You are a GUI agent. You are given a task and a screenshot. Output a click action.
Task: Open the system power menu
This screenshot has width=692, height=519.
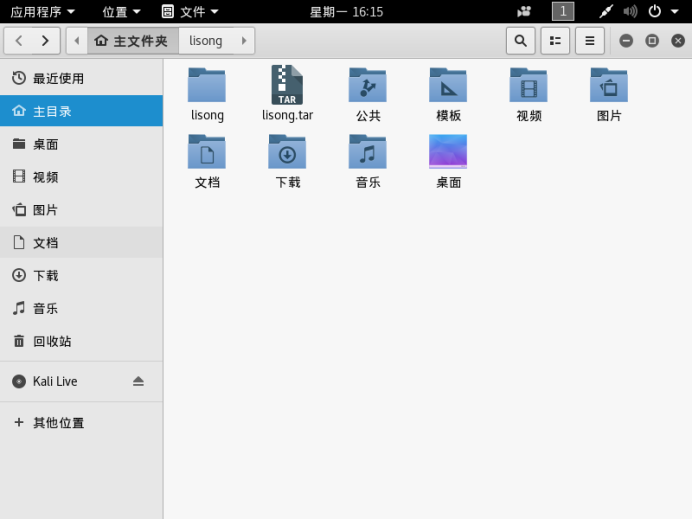coord(662,11)
